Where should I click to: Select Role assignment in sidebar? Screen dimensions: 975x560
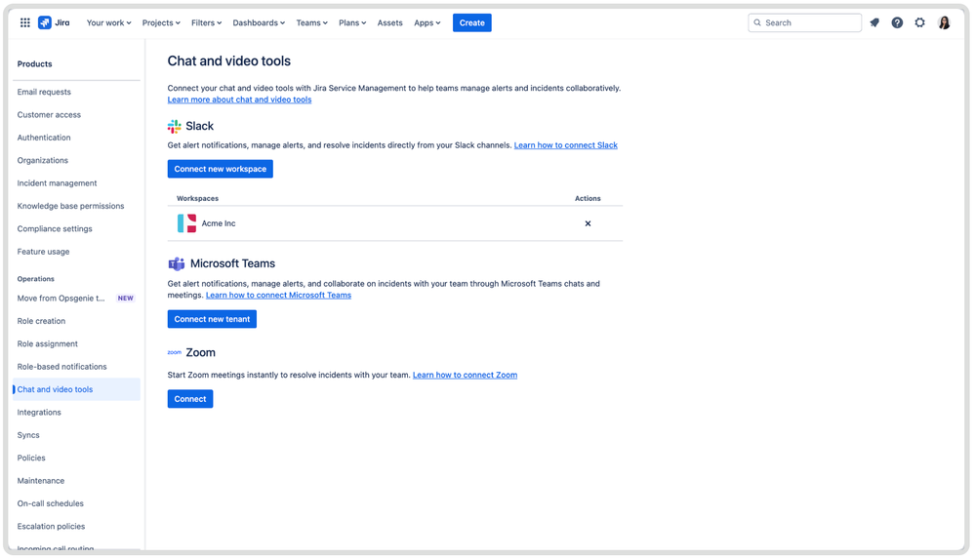(76, 344)
